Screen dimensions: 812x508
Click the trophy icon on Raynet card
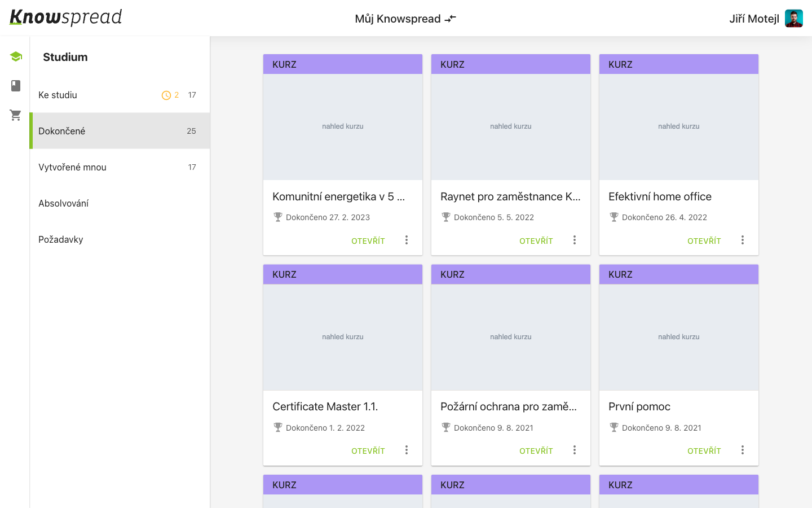point(446,217)
